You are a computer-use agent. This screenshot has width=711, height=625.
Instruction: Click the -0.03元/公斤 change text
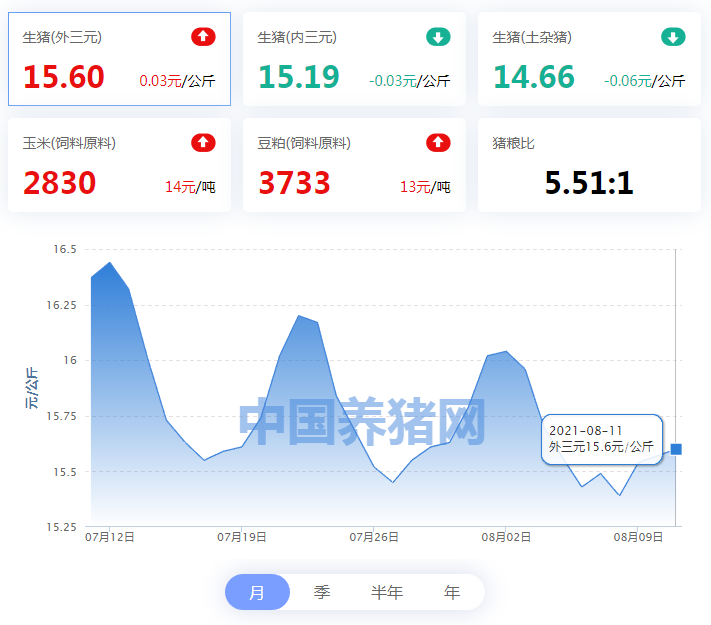coord(409,81)
